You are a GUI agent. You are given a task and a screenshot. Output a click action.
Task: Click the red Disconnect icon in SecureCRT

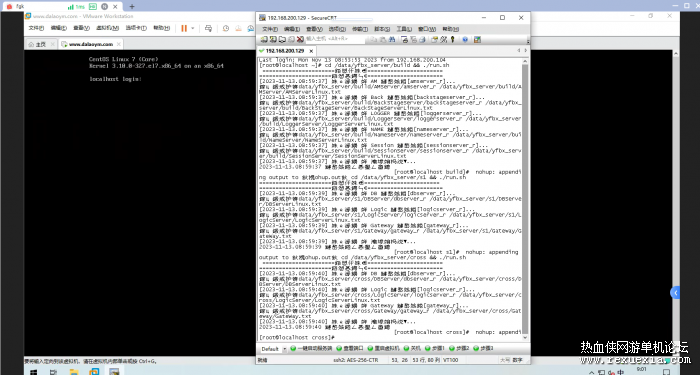tap(300, 39)
